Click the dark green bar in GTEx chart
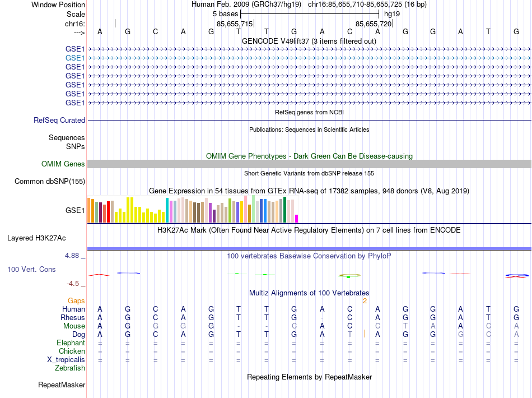532x398 pixels. (x=284, y=210)
